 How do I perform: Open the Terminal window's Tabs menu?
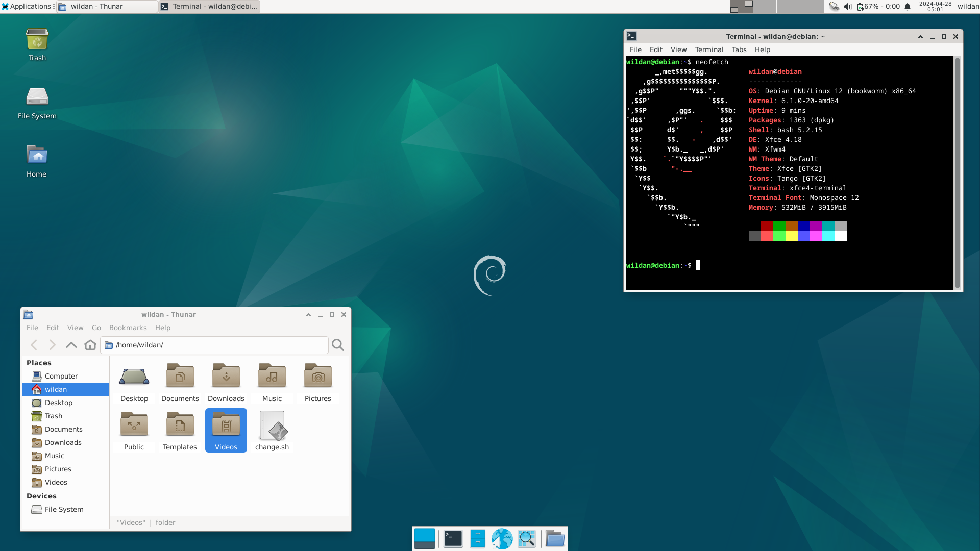point(739,49)
